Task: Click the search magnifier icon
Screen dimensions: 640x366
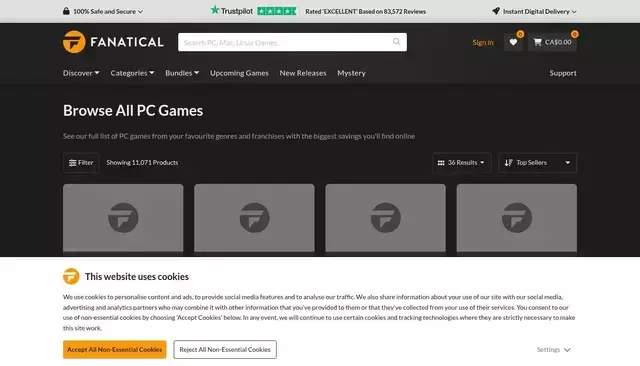Action: (396, 42)
